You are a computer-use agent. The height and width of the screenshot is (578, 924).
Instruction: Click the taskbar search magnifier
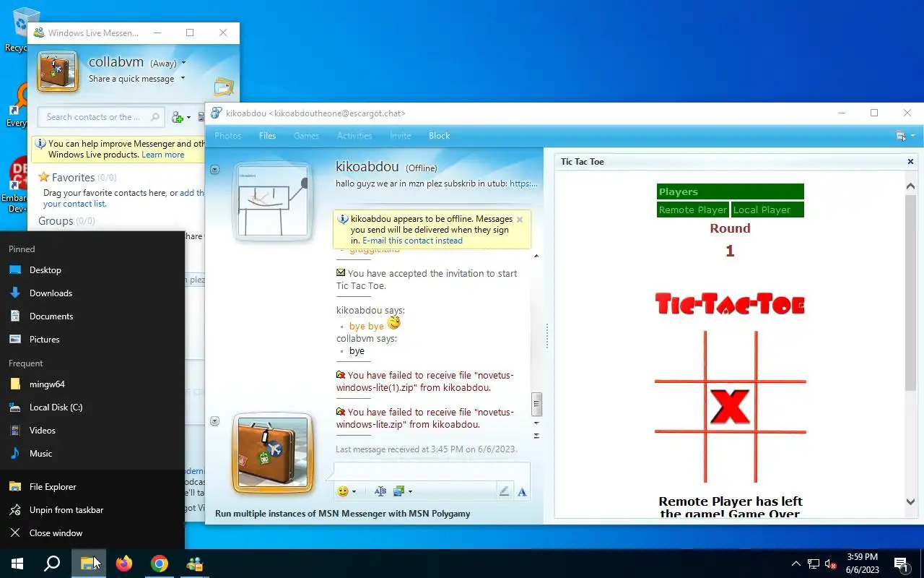coord(52,564)
